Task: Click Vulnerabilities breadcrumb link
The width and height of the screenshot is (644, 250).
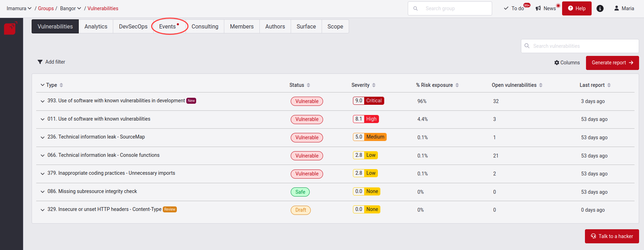Action: point(103,8)
